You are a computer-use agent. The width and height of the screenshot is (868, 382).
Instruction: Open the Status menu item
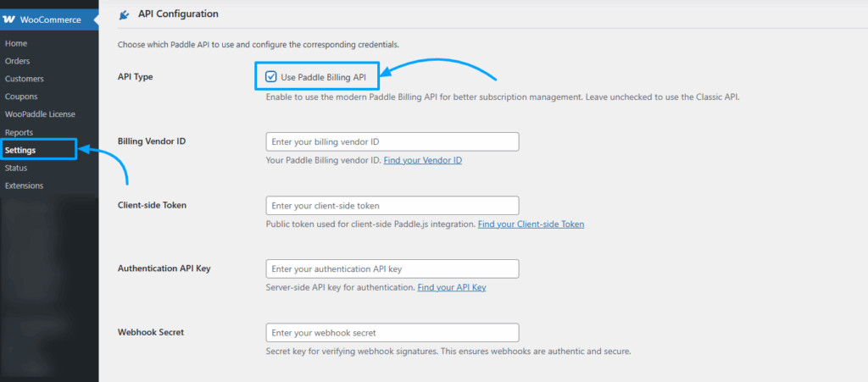coord(16,168)
